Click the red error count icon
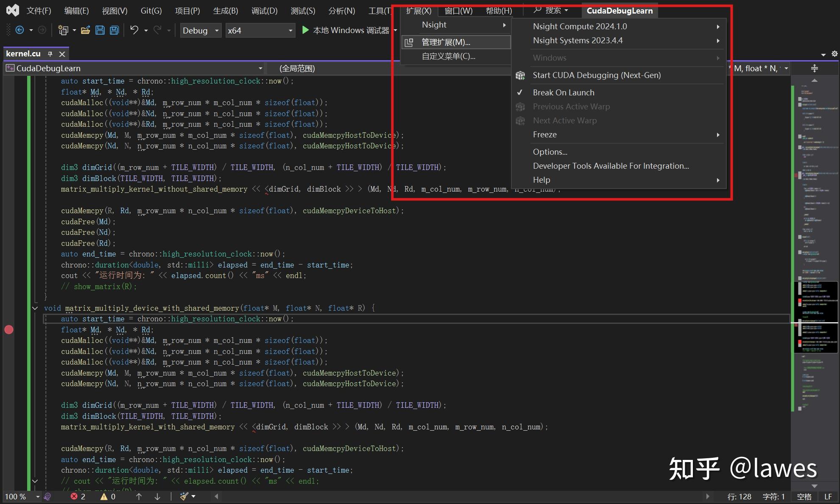The image size is (840, 504). (74, 496)
